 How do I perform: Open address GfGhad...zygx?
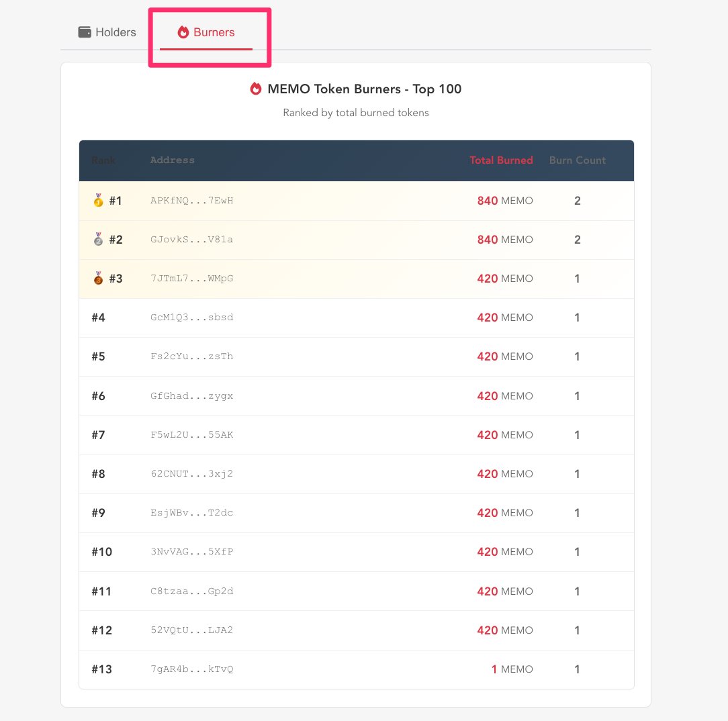point(192,396)
